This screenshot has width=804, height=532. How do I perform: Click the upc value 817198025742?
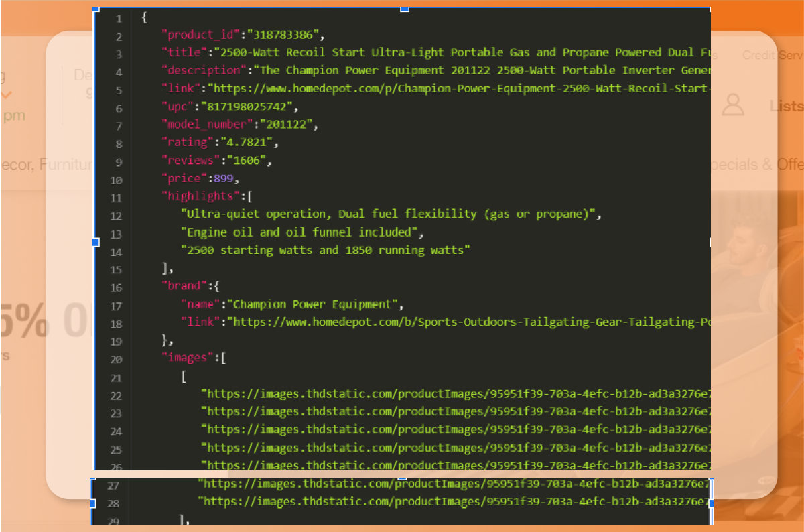(x=248, y=106)
